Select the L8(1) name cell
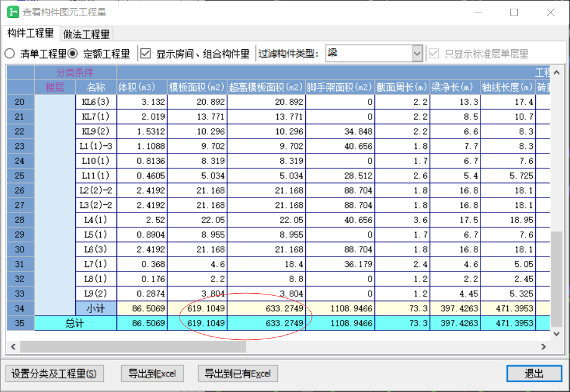This screenshot has width=570, height=392. pos(96,279)
